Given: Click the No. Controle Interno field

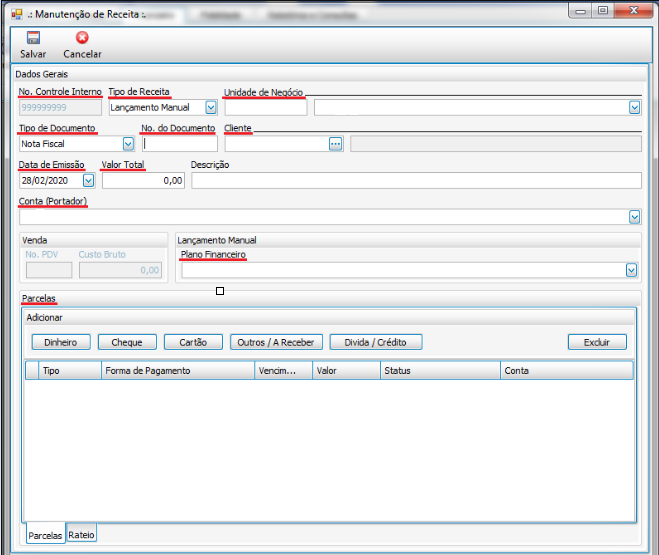Looking at the screenshot, I should (60, 108).
